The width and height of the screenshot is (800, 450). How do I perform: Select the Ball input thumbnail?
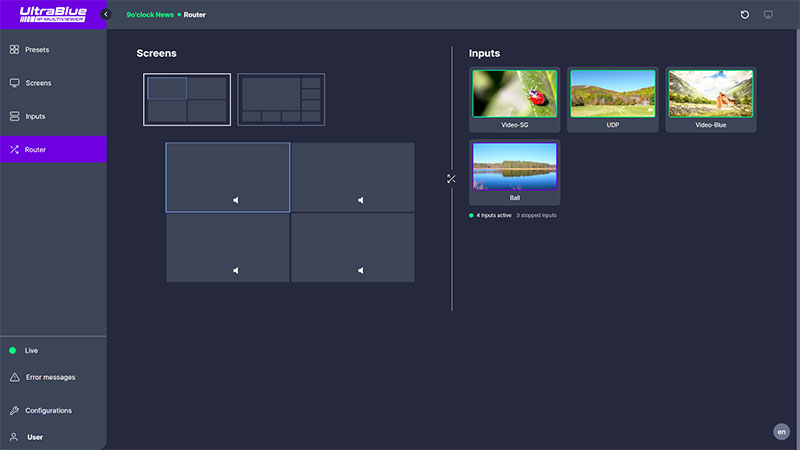click(514, 167)
